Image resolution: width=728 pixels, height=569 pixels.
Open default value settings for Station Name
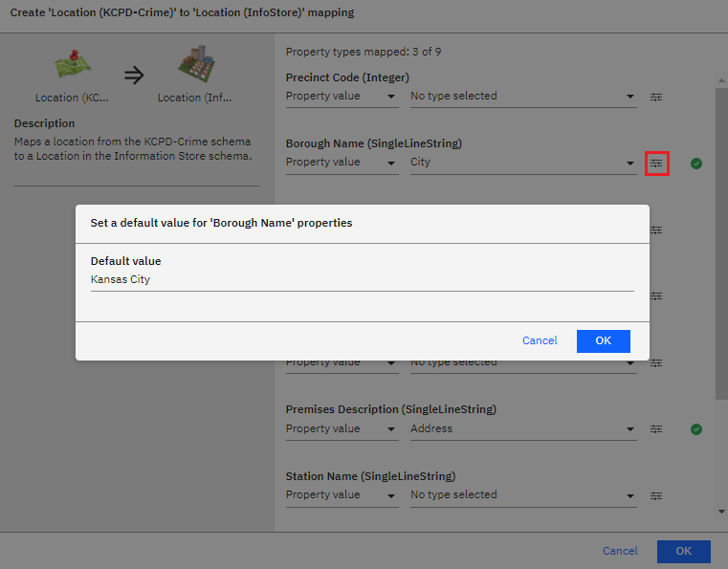[656, 495]
